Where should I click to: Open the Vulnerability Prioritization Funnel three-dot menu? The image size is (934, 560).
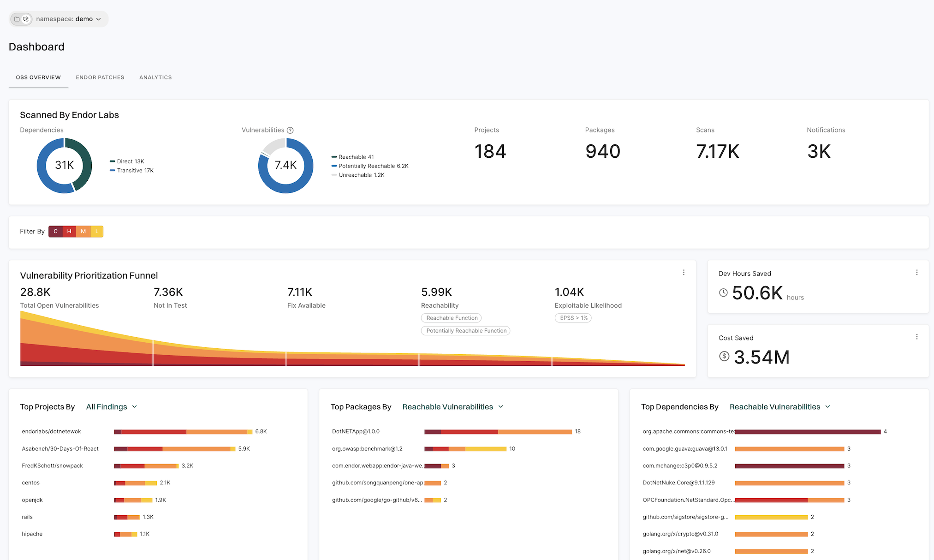coord(684,273)
